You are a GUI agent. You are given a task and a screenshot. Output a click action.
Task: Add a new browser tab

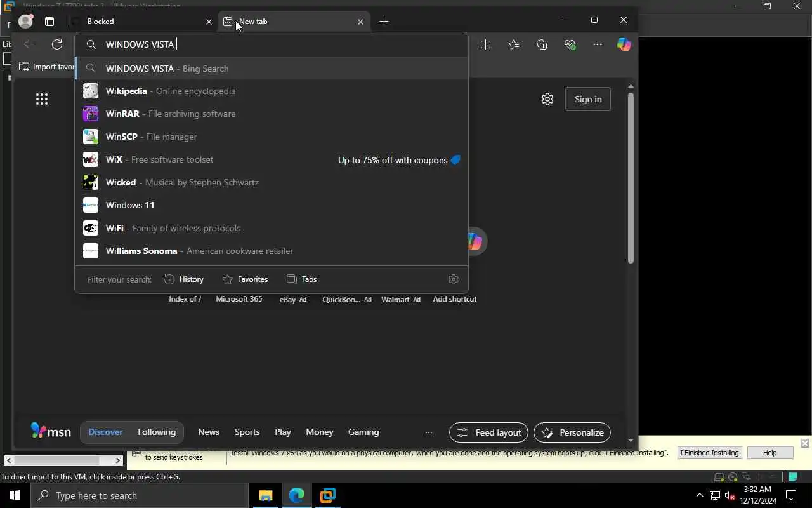click(384, 22)
